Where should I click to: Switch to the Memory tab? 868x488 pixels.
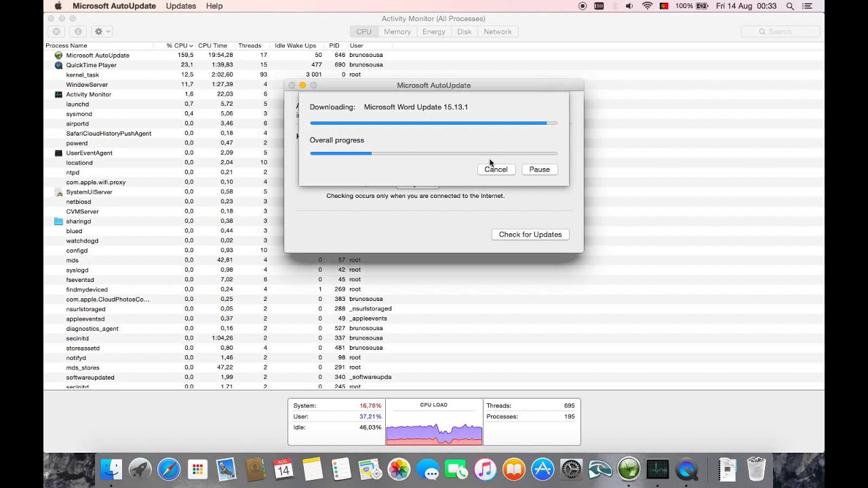397,32
